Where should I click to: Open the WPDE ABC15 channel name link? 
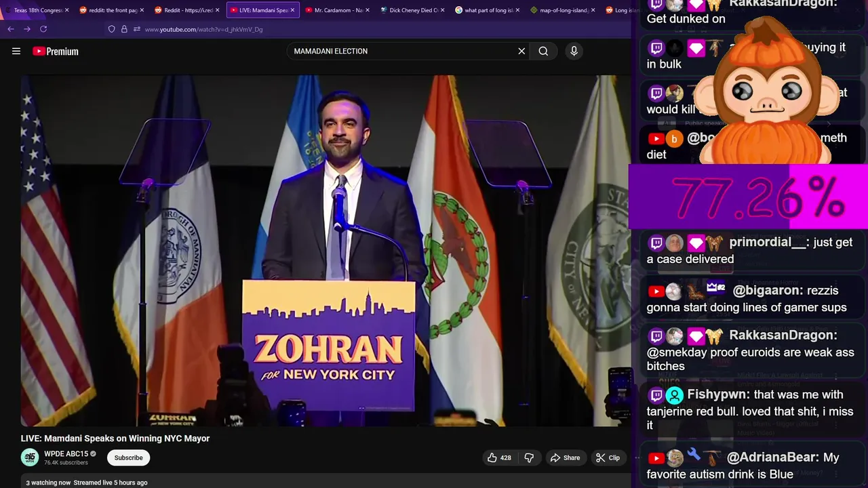pos(66,453)
